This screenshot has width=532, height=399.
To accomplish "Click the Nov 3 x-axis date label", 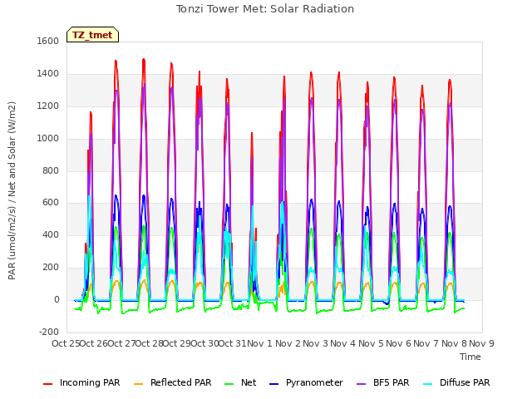I will coord(315,343).
